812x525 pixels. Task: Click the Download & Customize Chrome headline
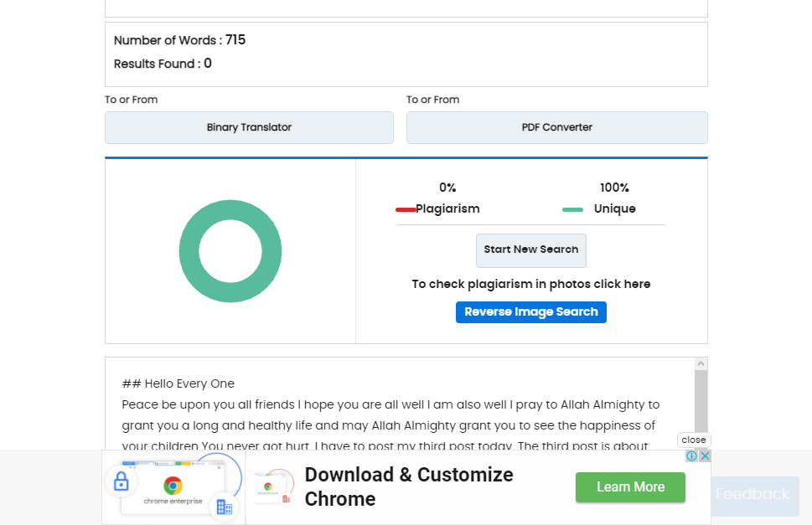pos(409,486)
